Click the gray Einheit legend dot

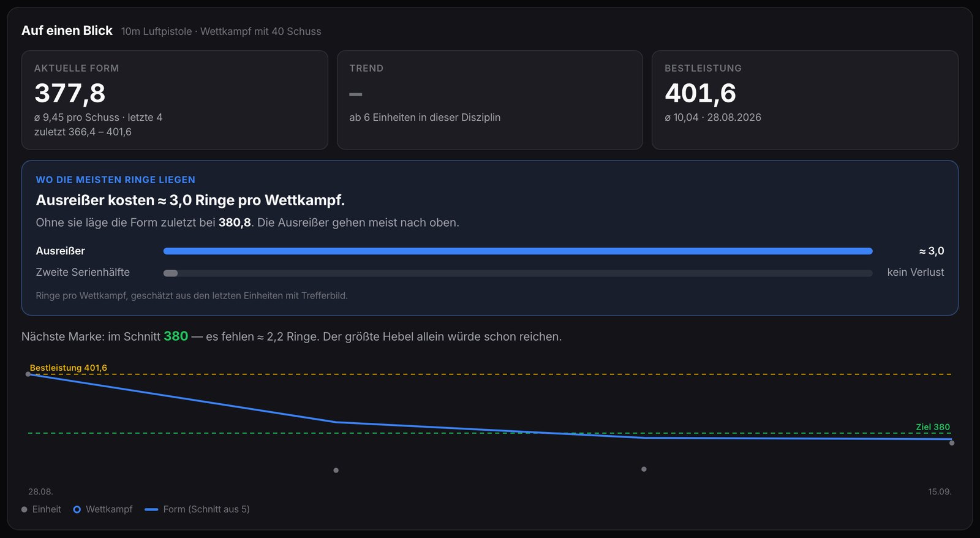24,509
